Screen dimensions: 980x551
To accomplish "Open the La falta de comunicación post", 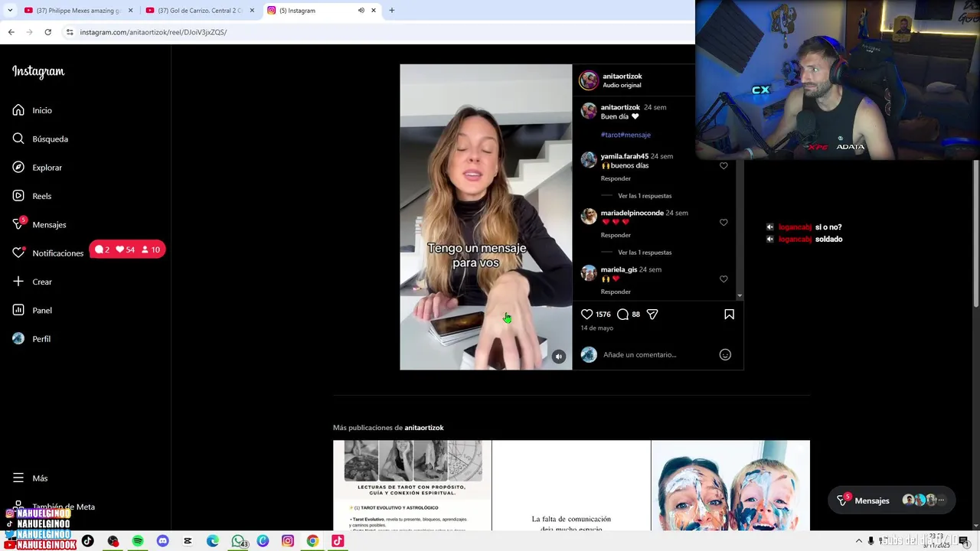I will click(571, 485).
